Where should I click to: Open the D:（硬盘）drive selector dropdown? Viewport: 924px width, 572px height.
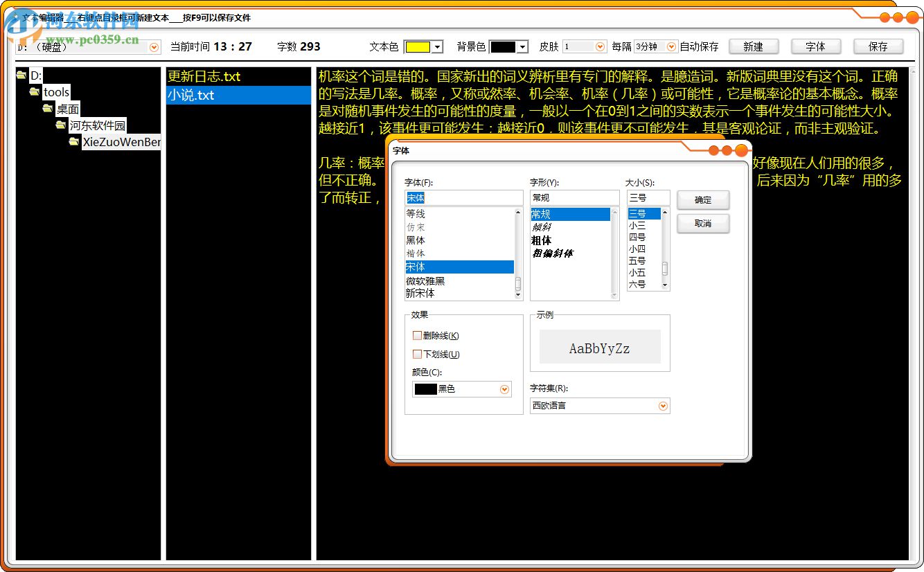154,46
